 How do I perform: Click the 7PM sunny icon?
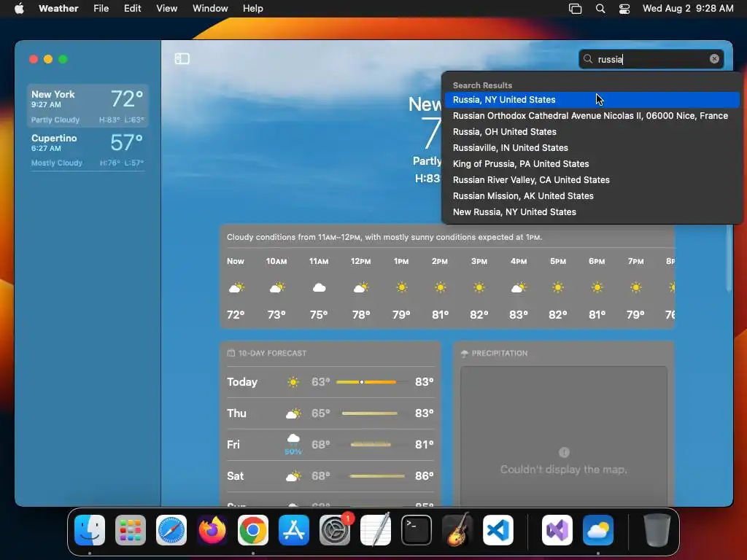tap(636, 287)
